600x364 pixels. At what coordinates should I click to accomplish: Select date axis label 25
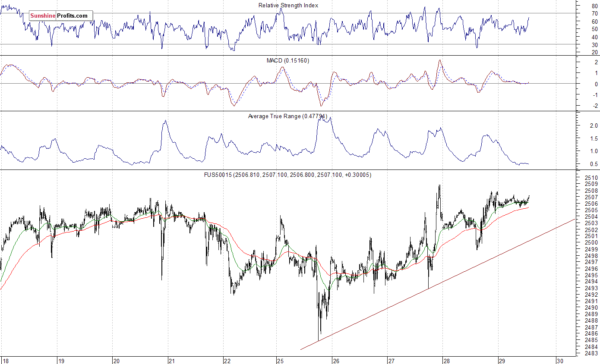281,360
